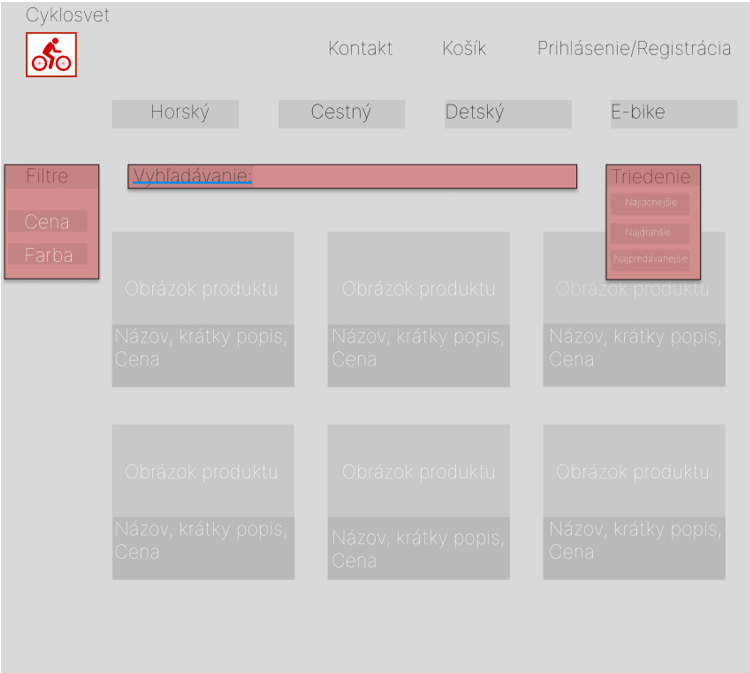This screenshot has height=673, width=750.
Task: Open Prihlásenie/Registrácia
Action: point(634,48)
